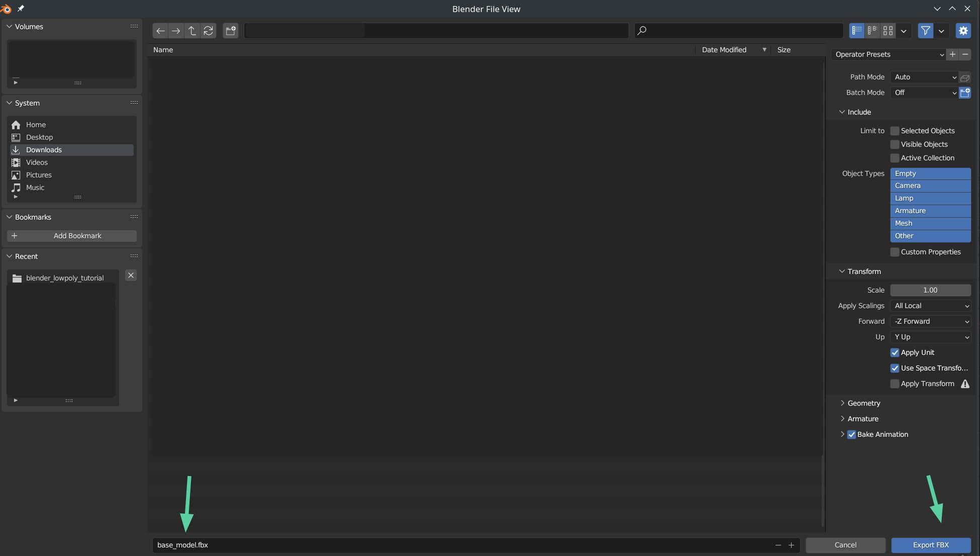
Task: Open Batch Mode dropdown
Action: pyautogui.click(x=924, y=92)
